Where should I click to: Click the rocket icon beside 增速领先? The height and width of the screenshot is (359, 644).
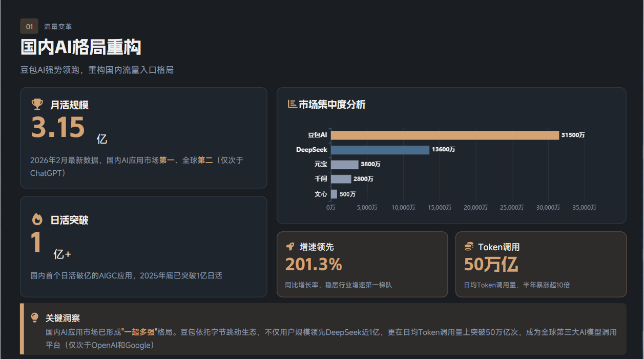click(290, 247)
